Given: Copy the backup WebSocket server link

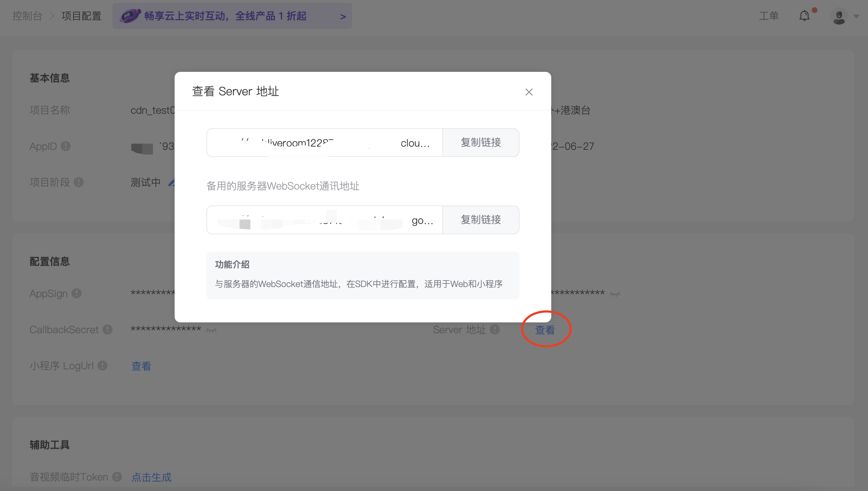Looking at the screenshot, I should (x=481, y=220).
